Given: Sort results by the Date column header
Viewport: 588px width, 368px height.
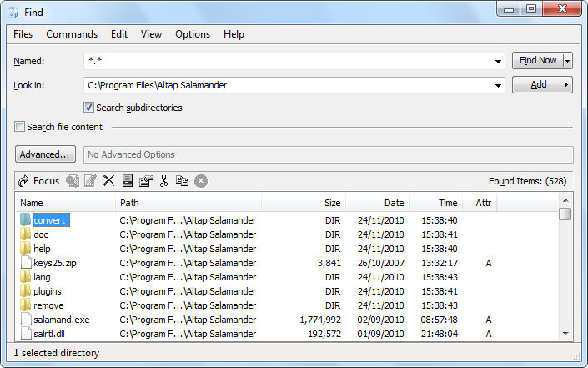Looking at the screenshot, I should click(x=377, y=203).
